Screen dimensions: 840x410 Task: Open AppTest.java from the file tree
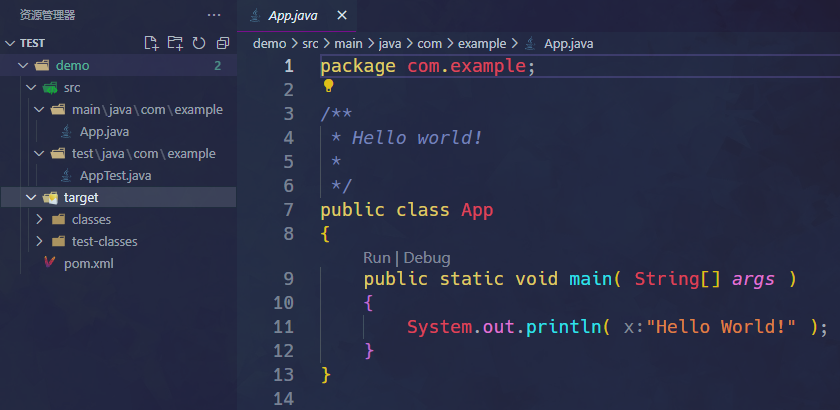(x=115, y=175)
